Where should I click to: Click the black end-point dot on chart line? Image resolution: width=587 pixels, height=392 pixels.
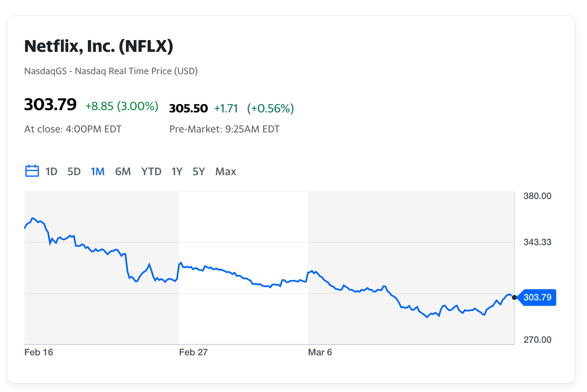(x=514, y=297)
